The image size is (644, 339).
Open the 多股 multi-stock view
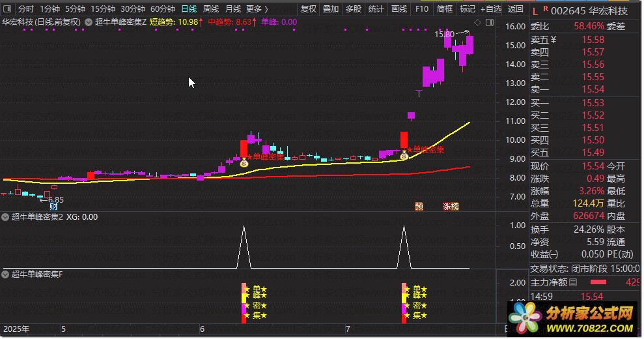click(353, 8)
